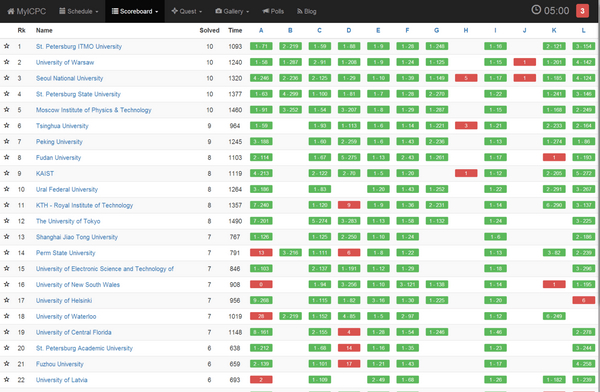600x392 pixels.
Task: Expand the Schedule dropdown menu
Action: (x=78, y=11)
